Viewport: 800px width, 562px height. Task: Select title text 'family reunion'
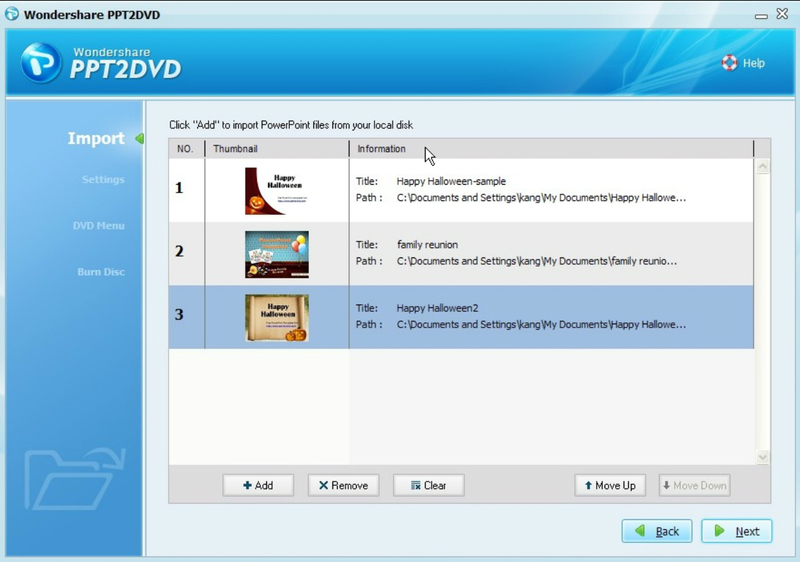click(x=427, y=245)
